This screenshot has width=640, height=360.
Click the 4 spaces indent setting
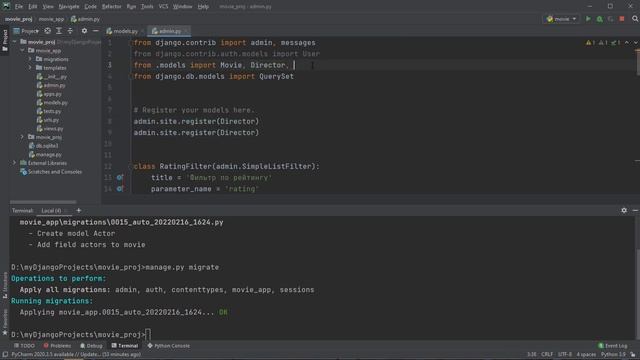coord(586,354)
